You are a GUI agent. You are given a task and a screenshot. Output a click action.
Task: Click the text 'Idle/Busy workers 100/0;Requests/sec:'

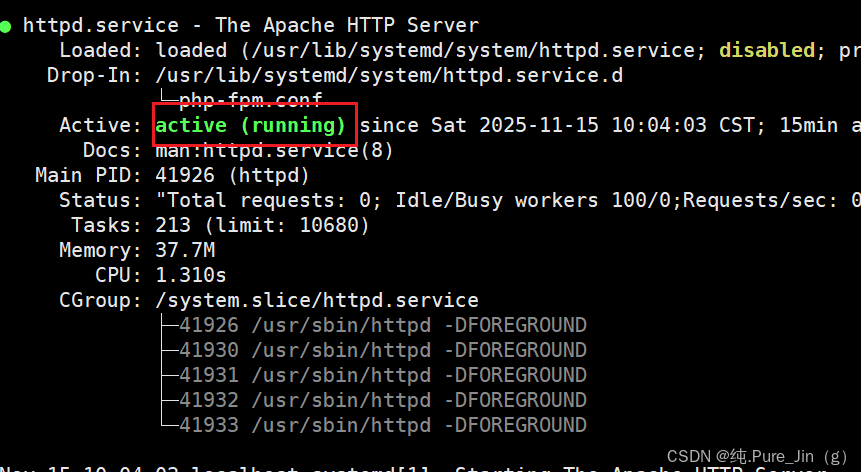(x=615, y=200)
